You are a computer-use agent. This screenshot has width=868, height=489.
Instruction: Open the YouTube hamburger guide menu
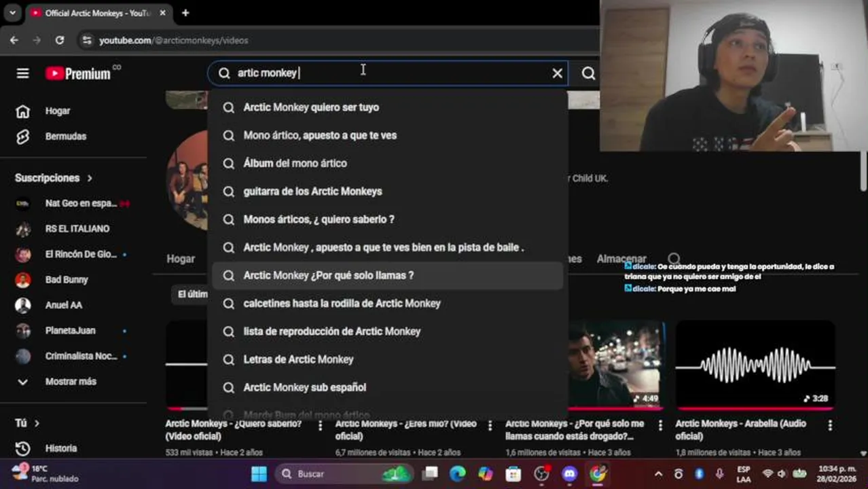(x=22, y=73)
